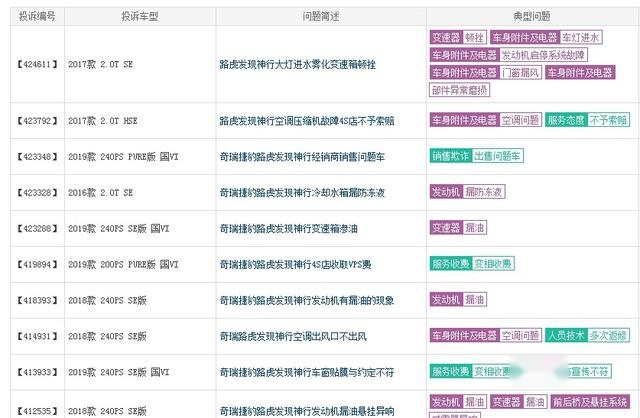640x418 pixels.
Task: Open link 奇瑞捷豹路虎发现神行发动机有漏油的现象
Action: 307,300
